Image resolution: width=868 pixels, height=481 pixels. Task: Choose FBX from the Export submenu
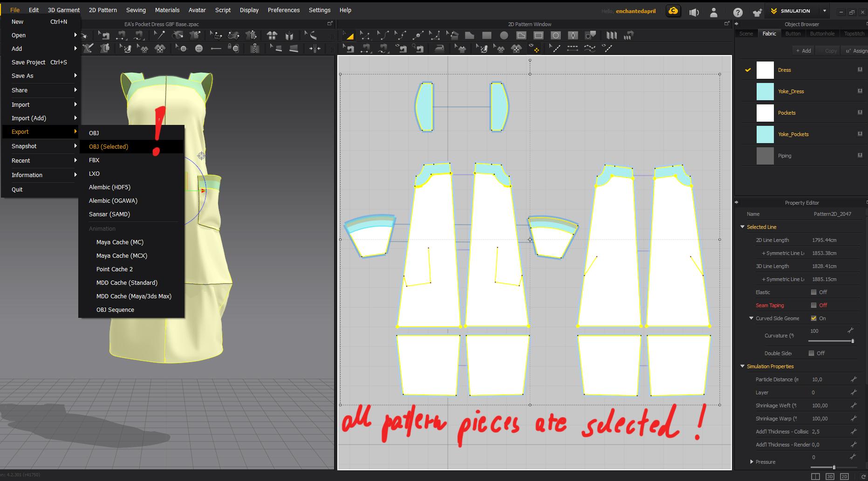pyautogui.click(x=131, y=160)
